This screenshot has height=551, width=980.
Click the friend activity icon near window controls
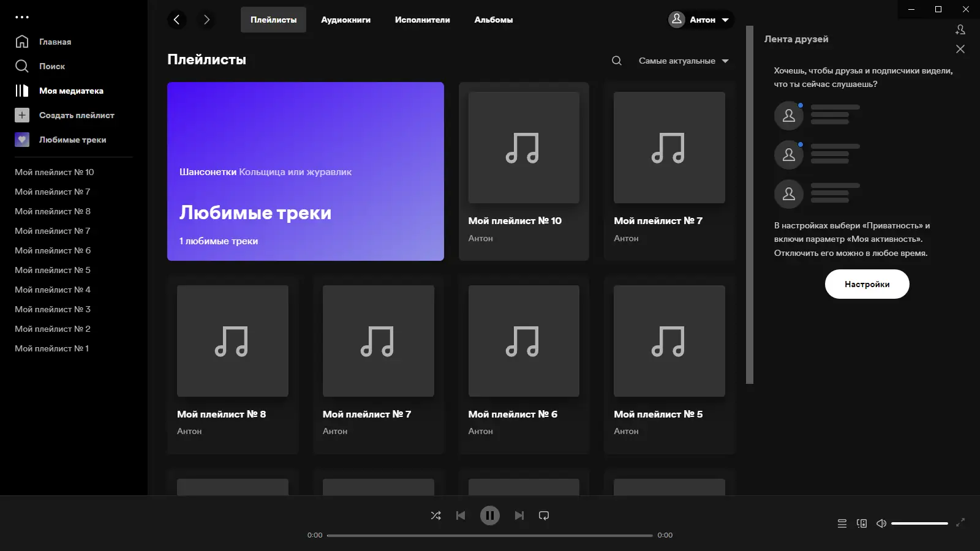960,29
